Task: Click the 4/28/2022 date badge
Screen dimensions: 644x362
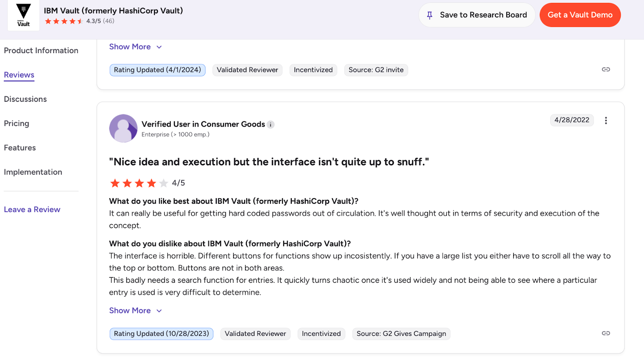Action: (572, 120)
